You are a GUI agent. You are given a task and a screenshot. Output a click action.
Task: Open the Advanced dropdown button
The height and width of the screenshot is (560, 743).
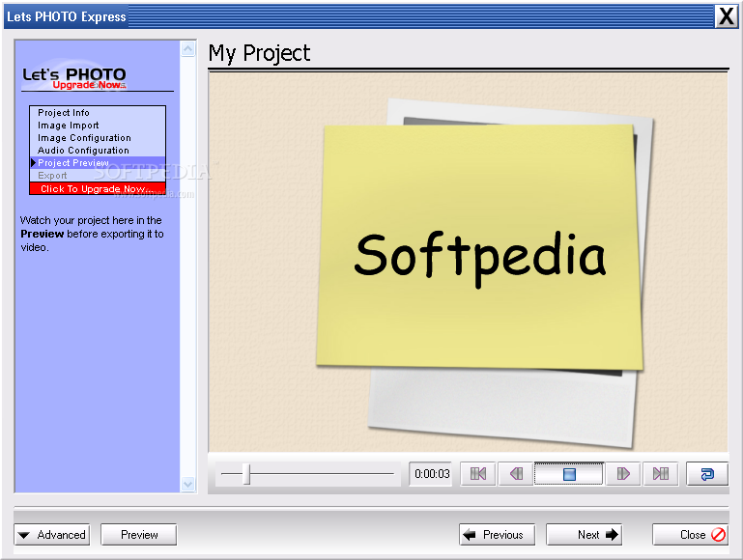(x=51, y=535)
